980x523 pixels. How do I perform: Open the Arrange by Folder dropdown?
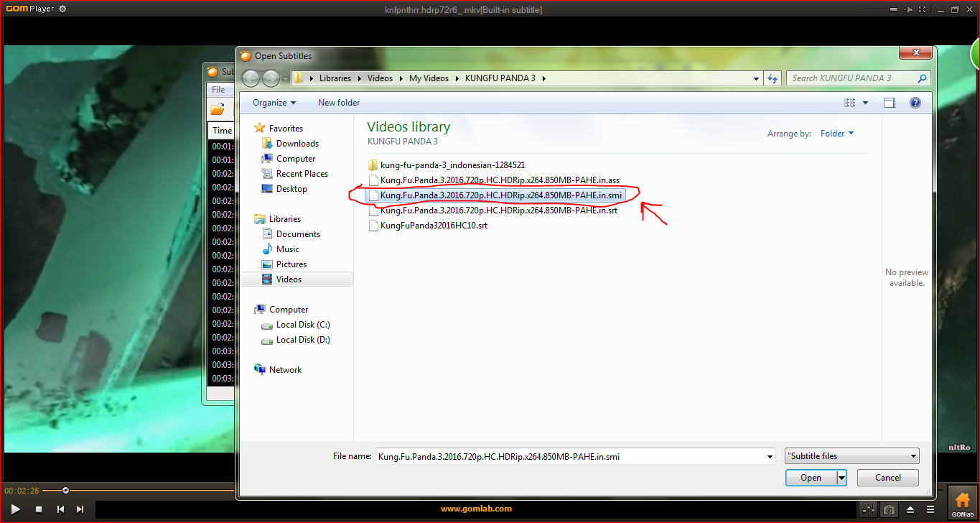click(837, 134)
